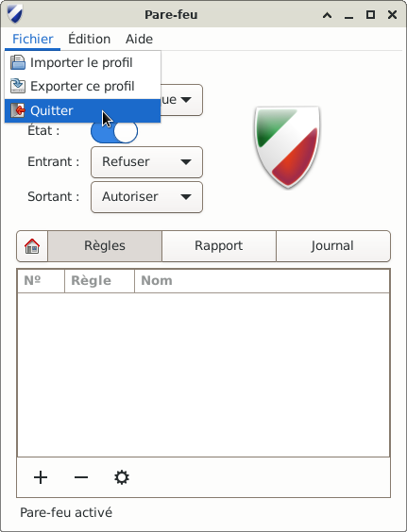Open the Entrant Refuser dropdown
The height and width of the screenshot is (532, 407).
click(x=146, y=162)
